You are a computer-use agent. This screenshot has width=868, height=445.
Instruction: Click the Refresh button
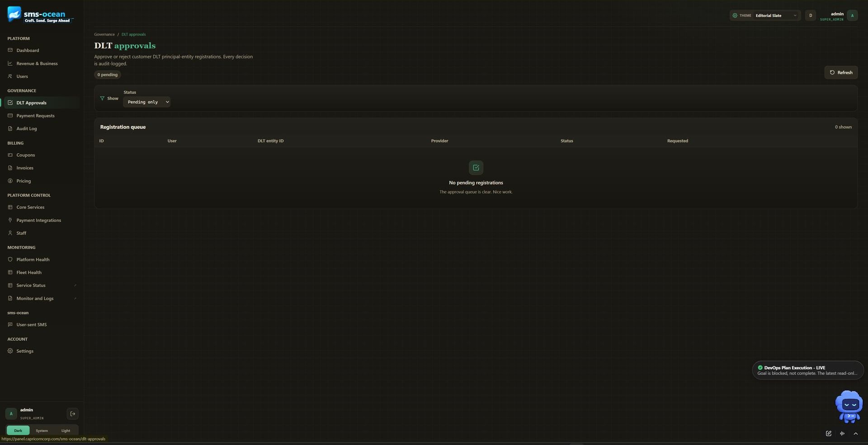pyautogui.click(x=841, y=72)
